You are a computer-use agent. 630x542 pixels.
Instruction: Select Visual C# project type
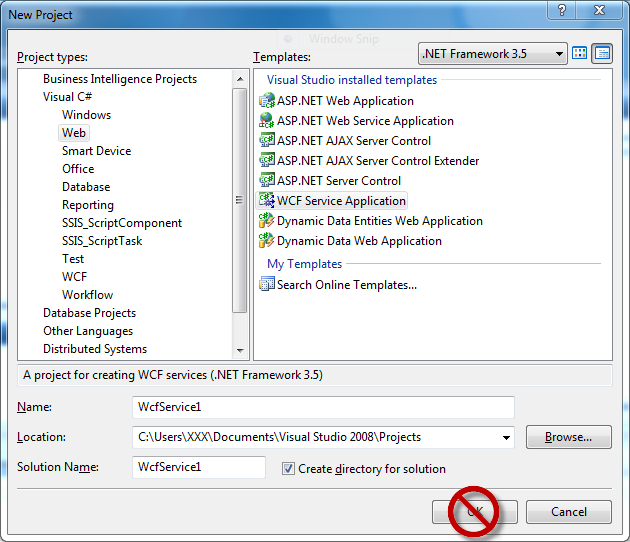tap(67, 97)
